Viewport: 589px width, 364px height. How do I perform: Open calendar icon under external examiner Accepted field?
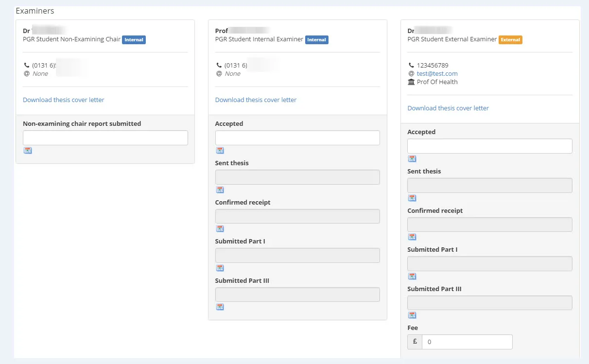coord(412,159)
